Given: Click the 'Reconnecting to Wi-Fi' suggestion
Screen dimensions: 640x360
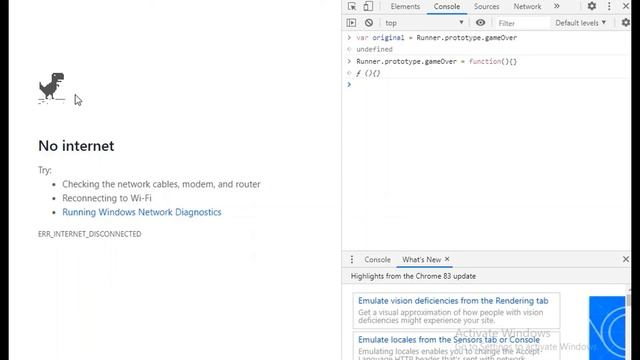Looking at the screenshot, I should [107, 198].
